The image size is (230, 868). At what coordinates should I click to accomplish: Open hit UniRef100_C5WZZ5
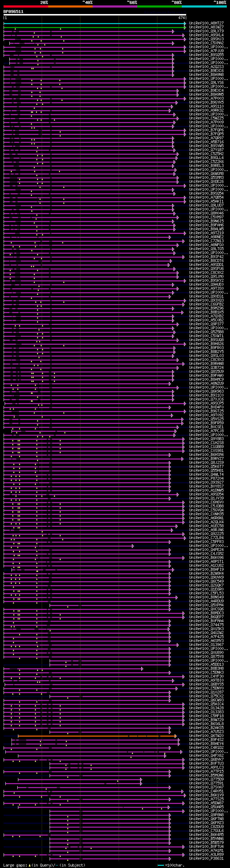point(206,118)
